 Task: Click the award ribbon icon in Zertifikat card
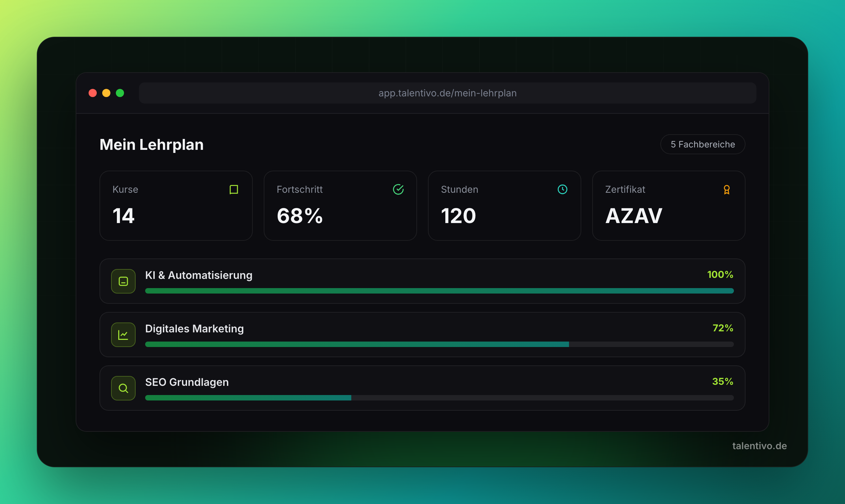click(726, 190)
